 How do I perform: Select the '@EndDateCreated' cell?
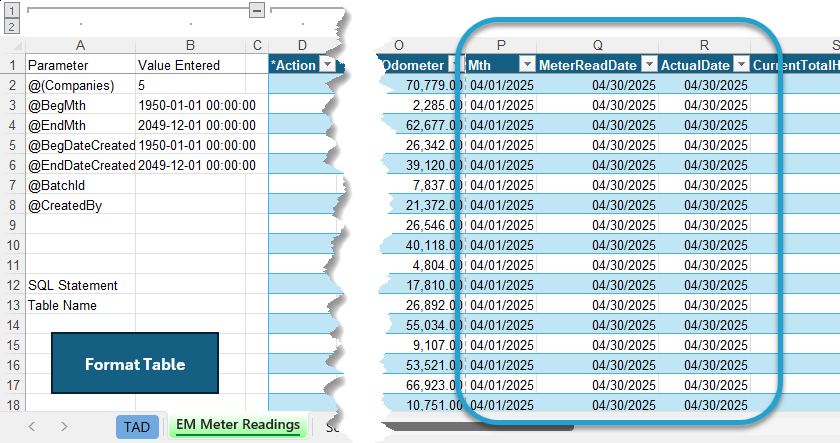pos(80,165)
